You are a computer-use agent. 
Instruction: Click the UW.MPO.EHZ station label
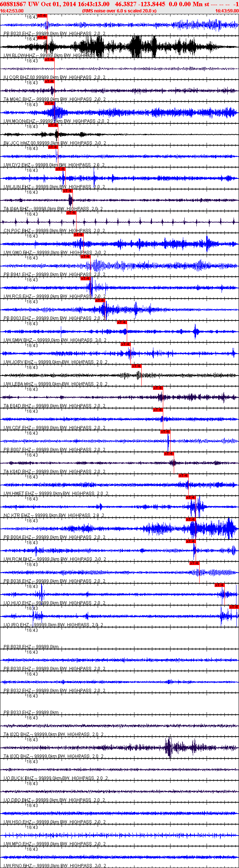point(55,844)
